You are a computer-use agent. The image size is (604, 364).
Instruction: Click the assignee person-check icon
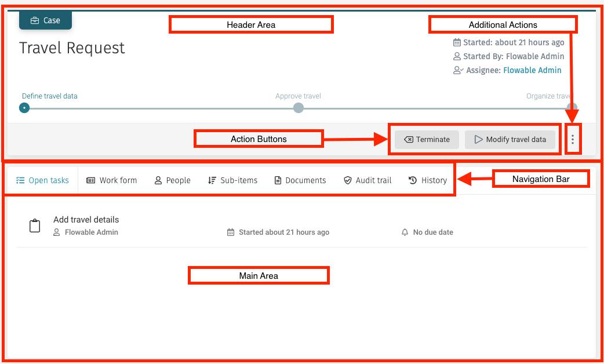458,70
